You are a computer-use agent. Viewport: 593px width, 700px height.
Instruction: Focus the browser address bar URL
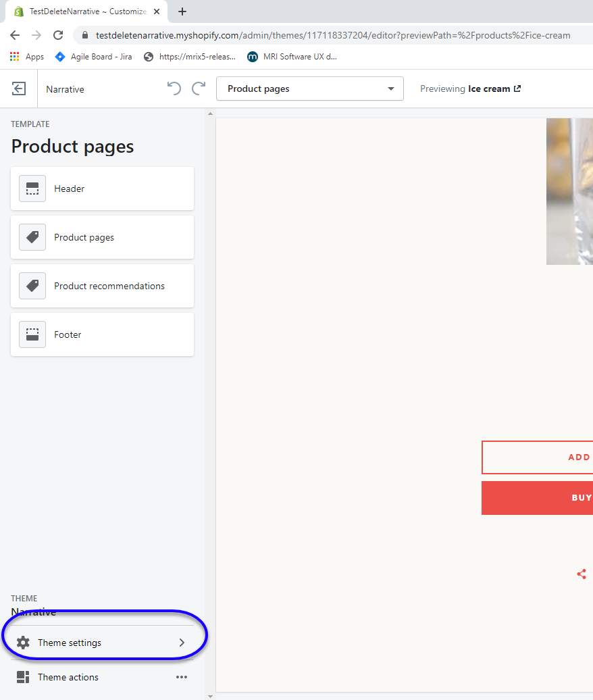pyautogui.click(x=333, y=35)
